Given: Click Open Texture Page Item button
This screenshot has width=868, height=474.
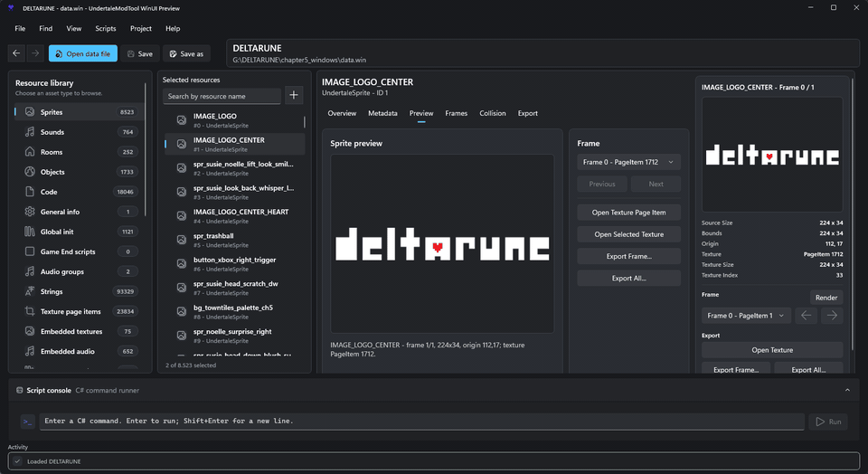Looking at the screenshot, I should (x=629, y=213).
